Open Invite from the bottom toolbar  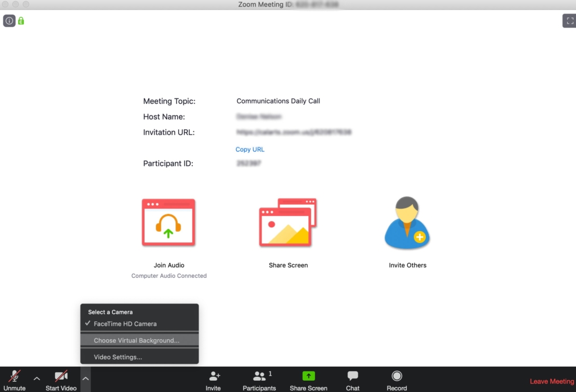[x=213, y=380]
